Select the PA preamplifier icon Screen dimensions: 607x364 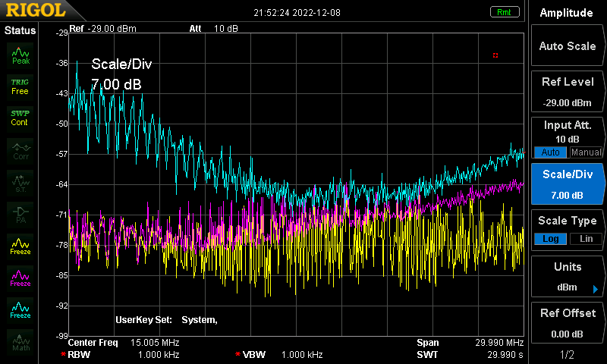point(20,215)
